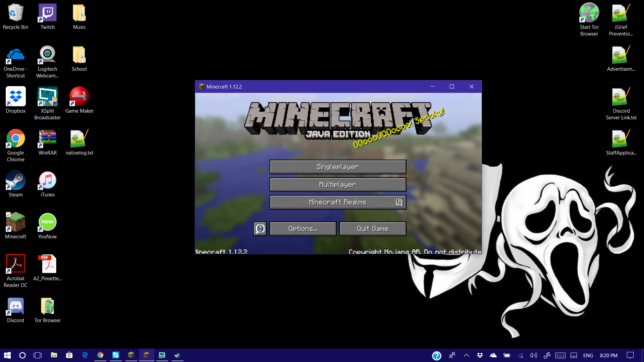Select the Discord desktop shortcut
Screen dimensions: 644x362
pos(15,310)
